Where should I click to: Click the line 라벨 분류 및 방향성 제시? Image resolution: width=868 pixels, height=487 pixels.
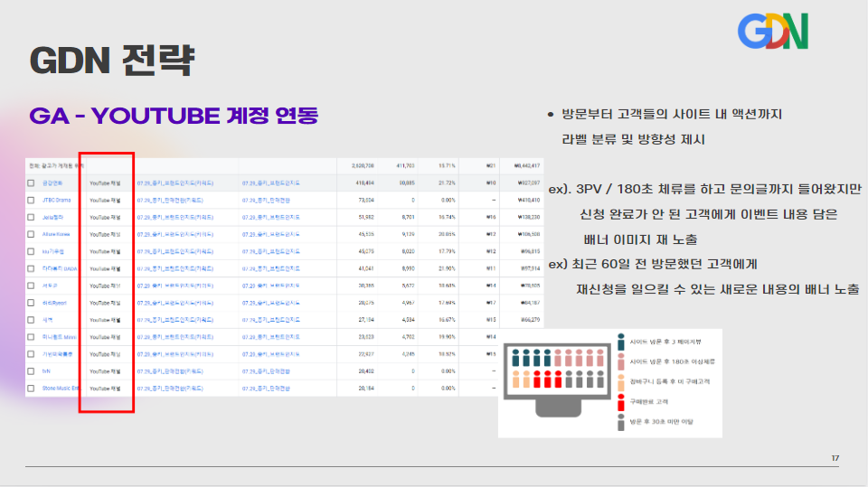pyautogui.click(x=633, y=139)
